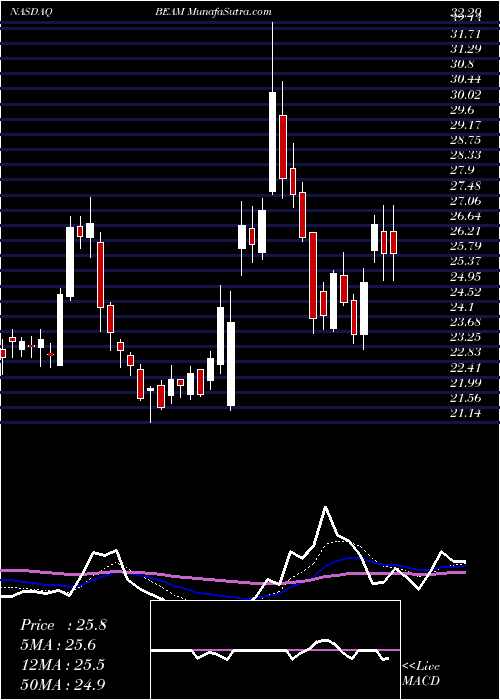Select the 25.79 price axis label

click(466, 246)
